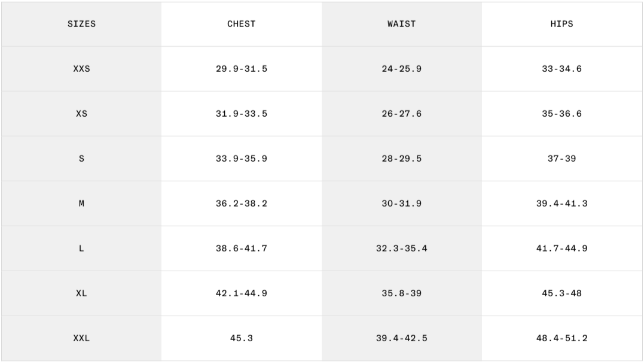
Task: Click the L waist value 32.3-35.4
Action: 401,248
